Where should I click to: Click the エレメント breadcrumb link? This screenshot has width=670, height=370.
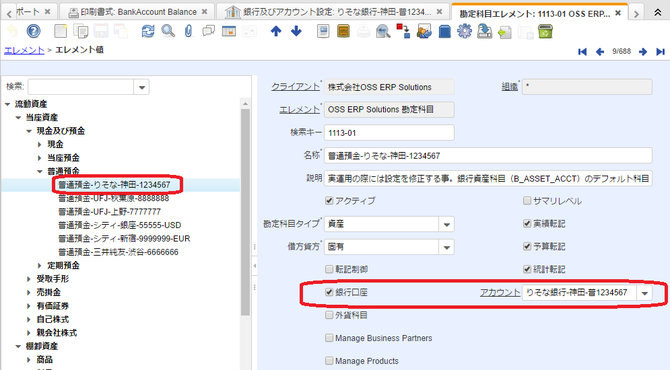(24, 50)
